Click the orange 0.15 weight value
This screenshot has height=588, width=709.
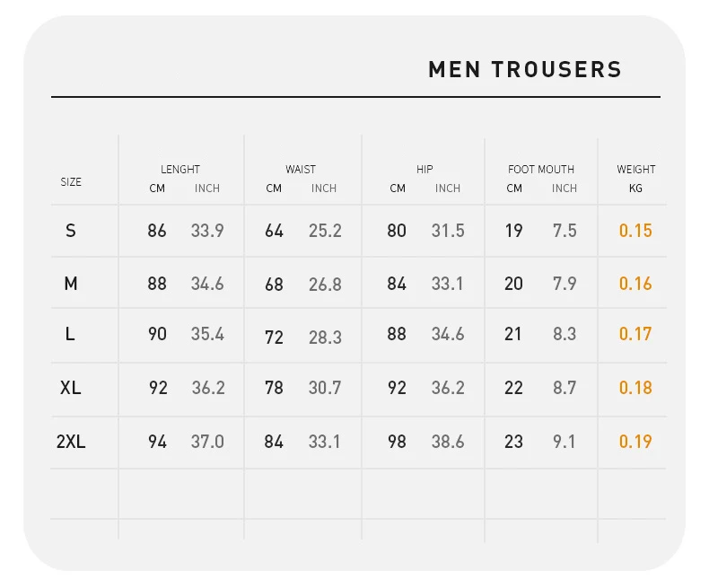point(635,231)
